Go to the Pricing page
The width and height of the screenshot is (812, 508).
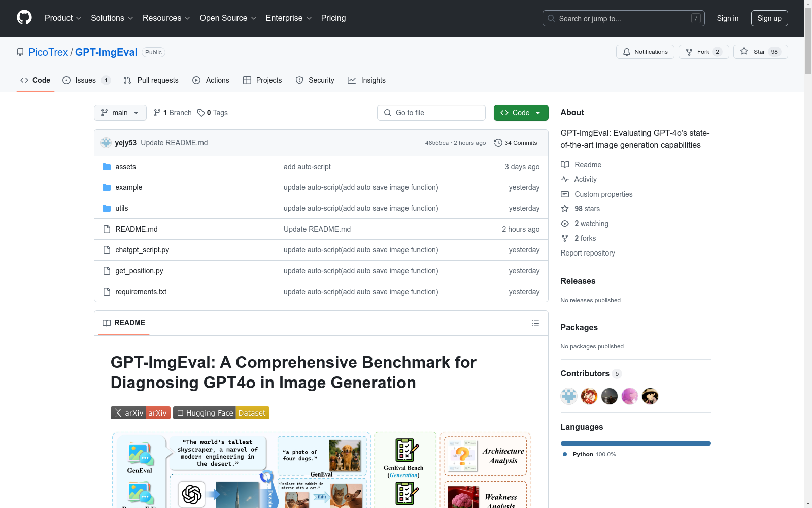333,18
